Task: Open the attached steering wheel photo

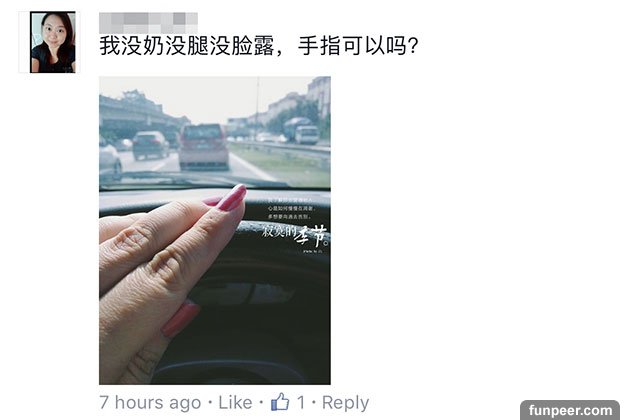Action: [215, 230]
